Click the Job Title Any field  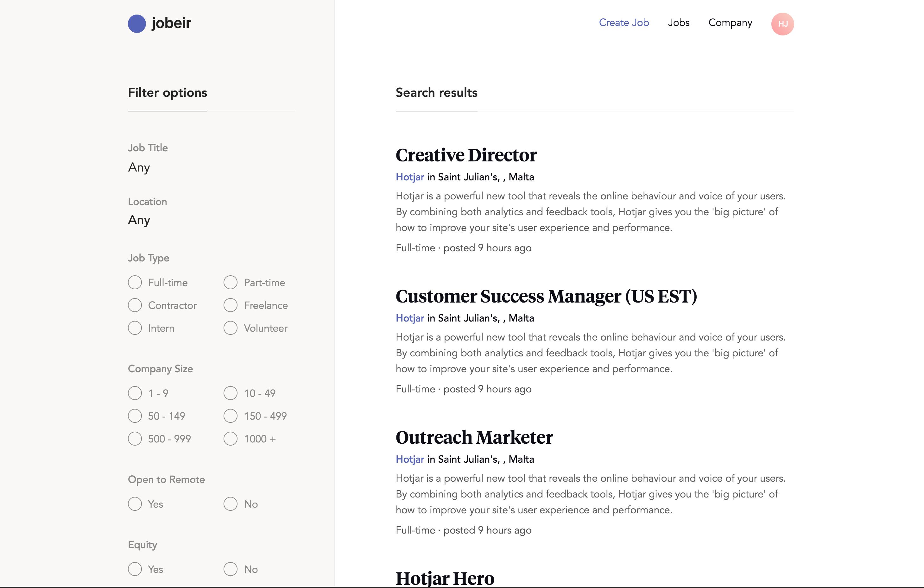point(139,167)
